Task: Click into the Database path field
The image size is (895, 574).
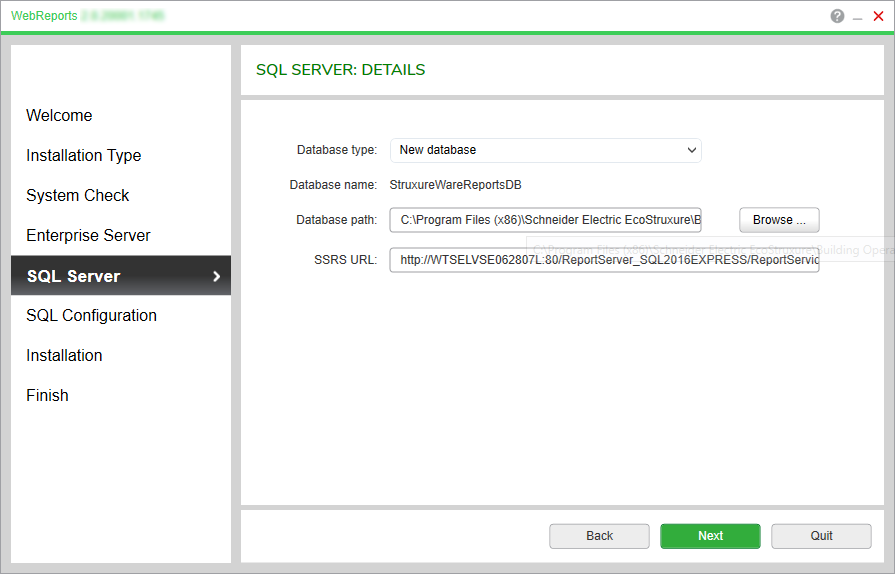Action: pyautogui.click(x=545, y=220)
